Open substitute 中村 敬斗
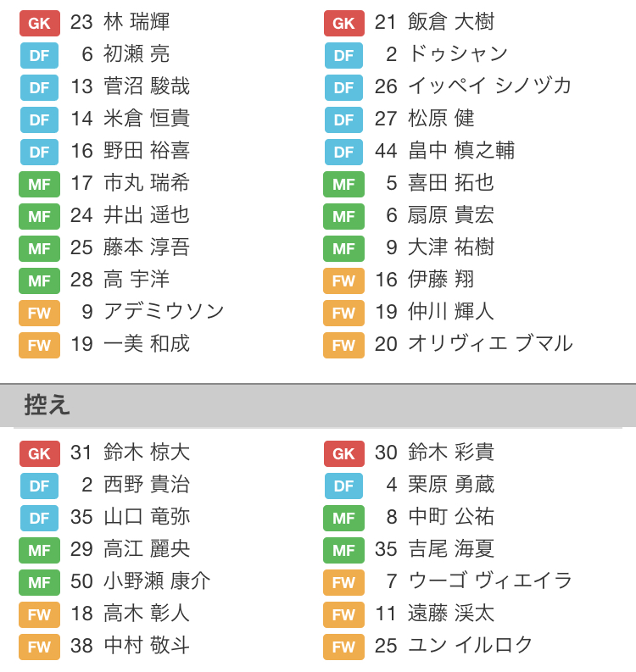636x672 pixels. (x=147, y=646)
